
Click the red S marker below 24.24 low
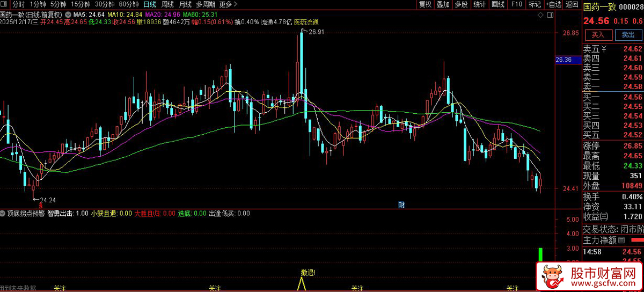click(40, 206)
